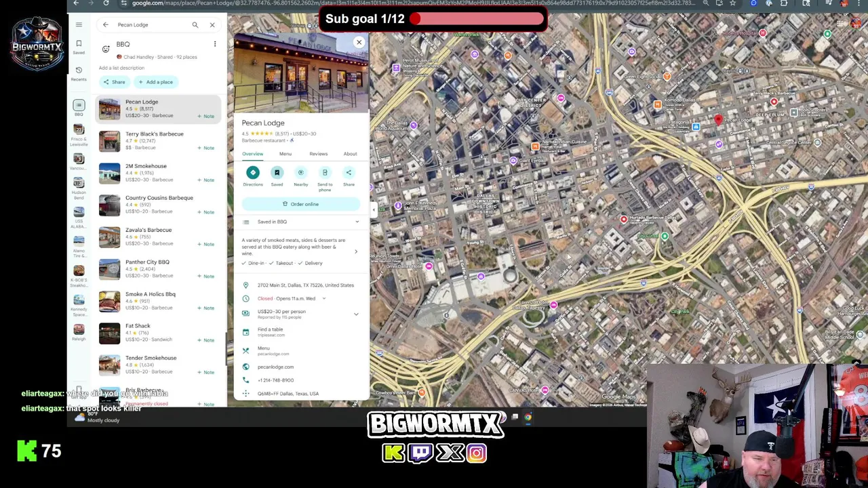Click the back arrow in search box
This screenshot has width=868, height=488.
tap(106, 25)
